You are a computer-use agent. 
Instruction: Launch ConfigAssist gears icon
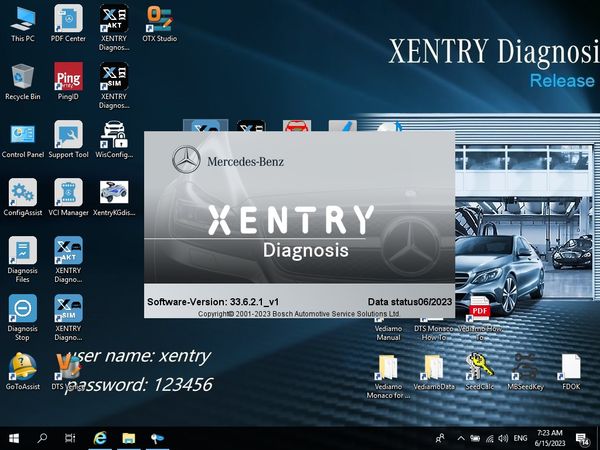point(23,198)
